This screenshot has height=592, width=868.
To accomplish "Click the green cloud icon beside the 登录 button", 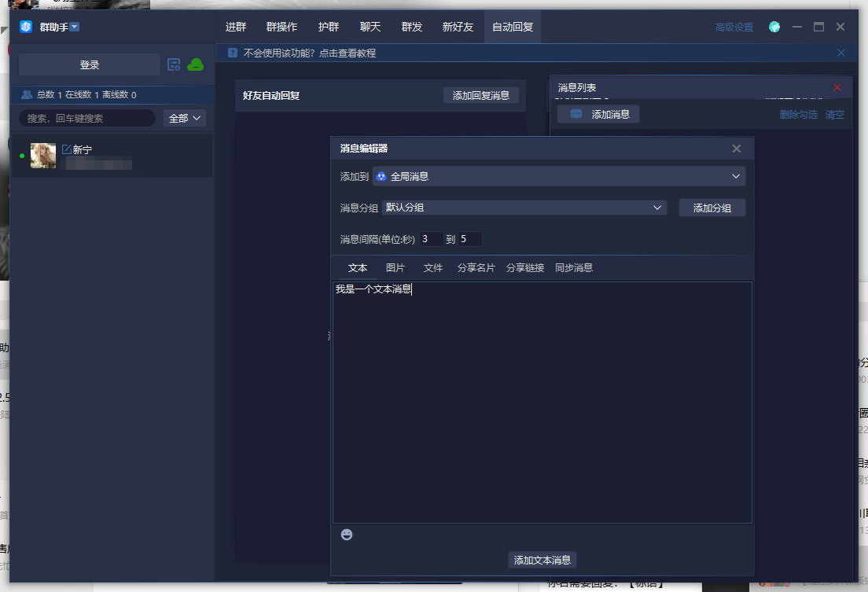I will coord(195,64).
